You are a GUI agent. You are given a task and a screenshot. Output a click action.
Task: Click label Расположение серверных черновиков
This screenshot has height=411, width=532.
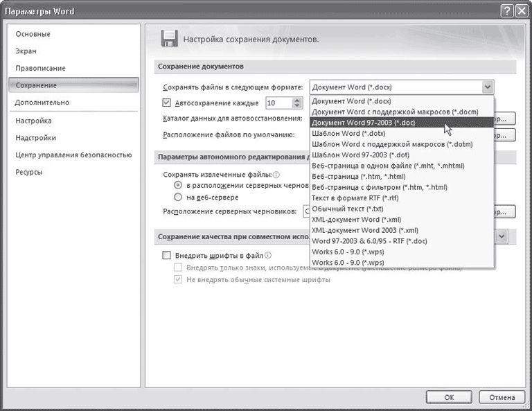230,211
